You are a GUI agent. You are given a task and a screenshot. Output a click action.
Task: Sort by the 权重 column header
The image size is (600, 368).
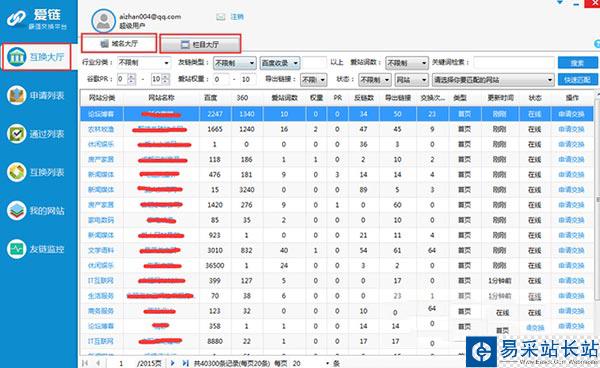point(316,98)
